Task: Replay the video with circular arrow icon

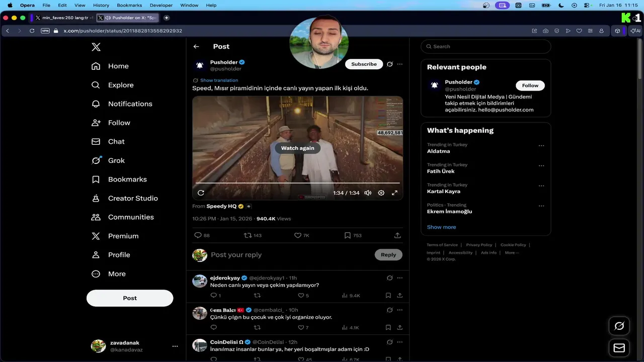Action: (x=201, y=193)
